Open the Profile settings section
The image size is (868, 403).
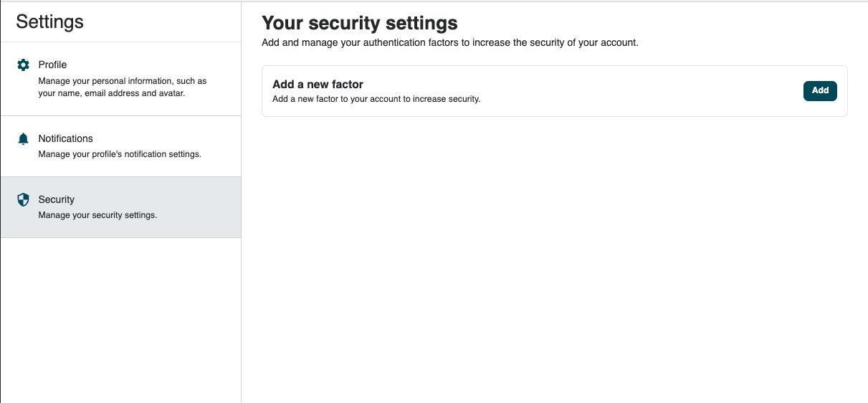120,79
